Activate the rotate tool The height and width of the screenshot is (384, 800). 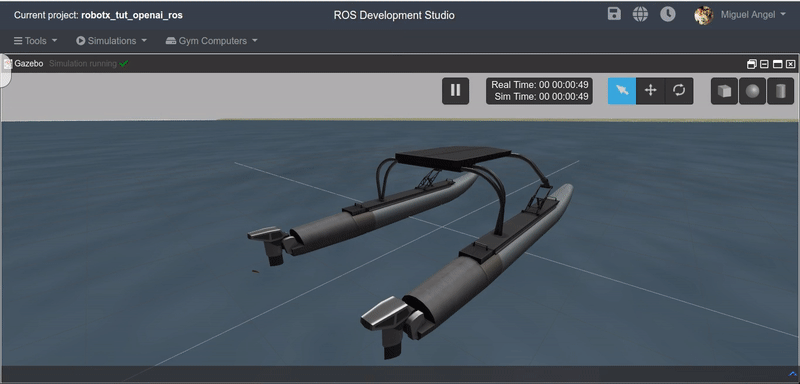pos(679,91)
